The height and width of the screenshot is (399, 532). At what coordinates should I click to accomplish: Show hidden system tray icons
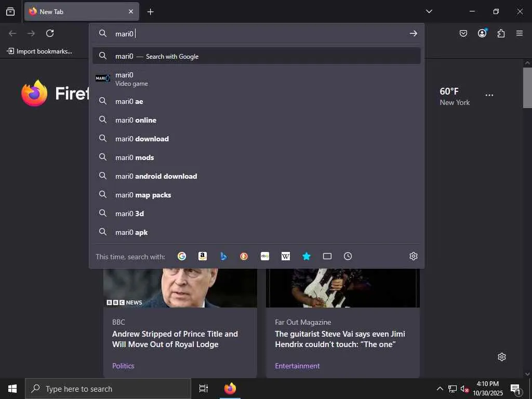tap(440, 389)
